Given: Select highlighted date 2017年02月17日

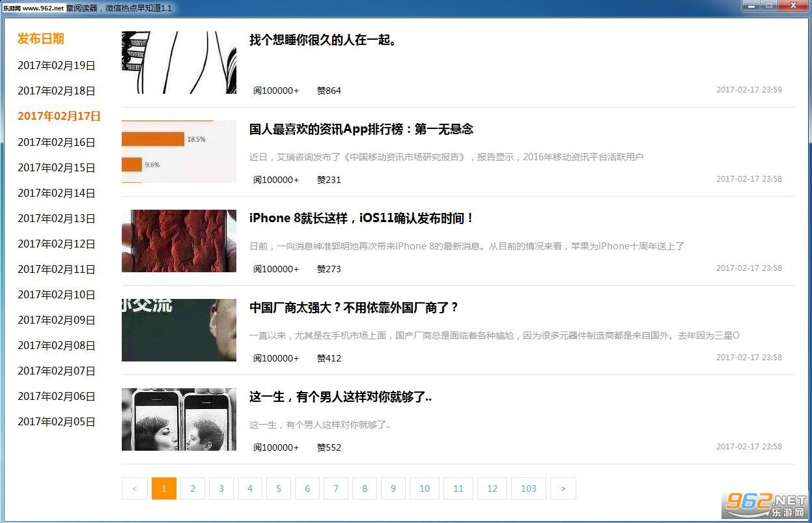Looking at the screenshot, I should [59, 116].
